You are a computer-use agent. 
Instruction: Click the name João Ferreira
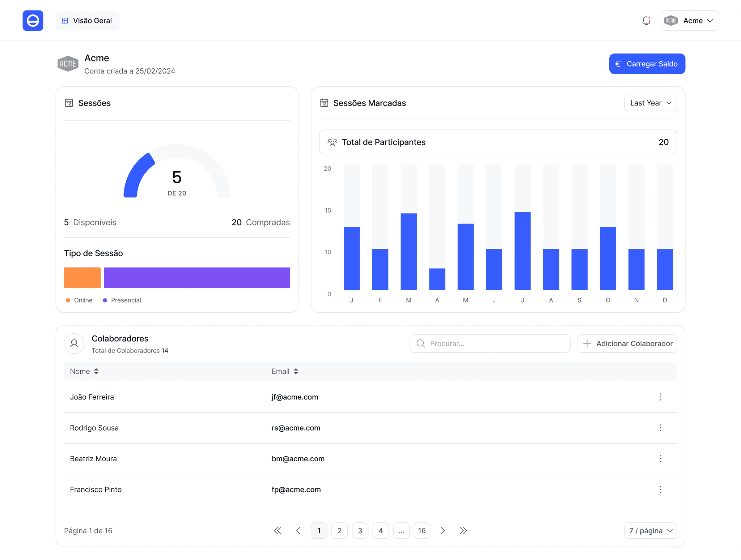tap(92, 397)
